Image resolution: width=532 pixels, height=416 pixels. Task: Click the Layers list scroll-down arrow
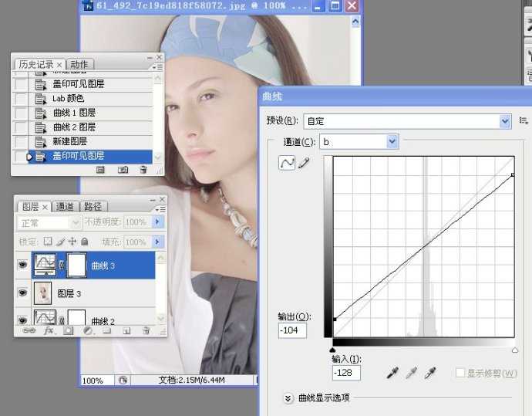tap(160, 319)
